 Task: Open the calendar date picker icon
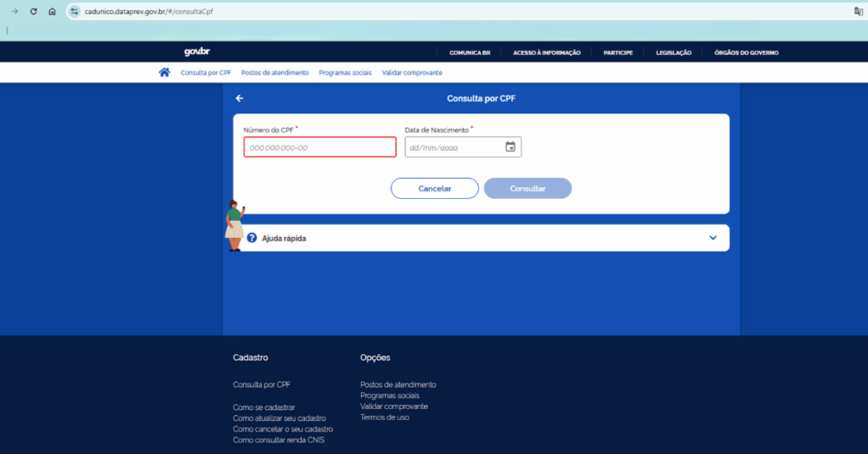(510, 147)
